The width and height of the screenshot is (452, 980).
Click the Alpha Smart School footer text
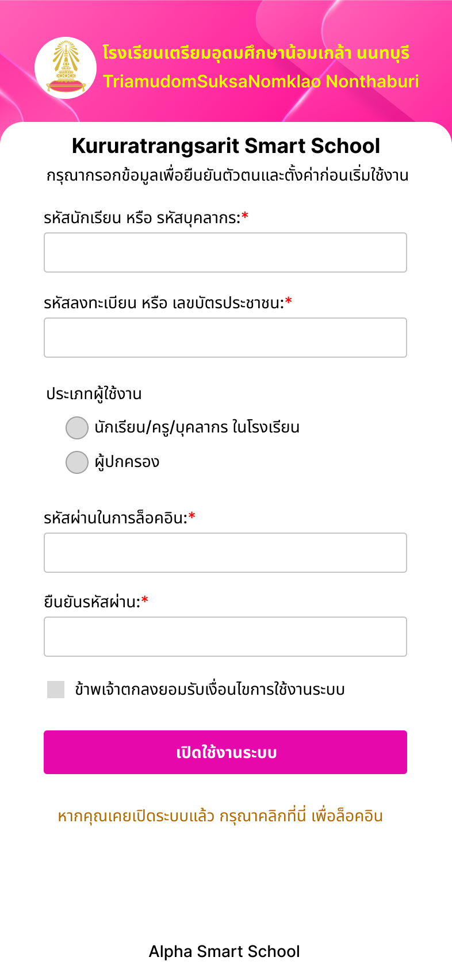(x=224, y=951)
